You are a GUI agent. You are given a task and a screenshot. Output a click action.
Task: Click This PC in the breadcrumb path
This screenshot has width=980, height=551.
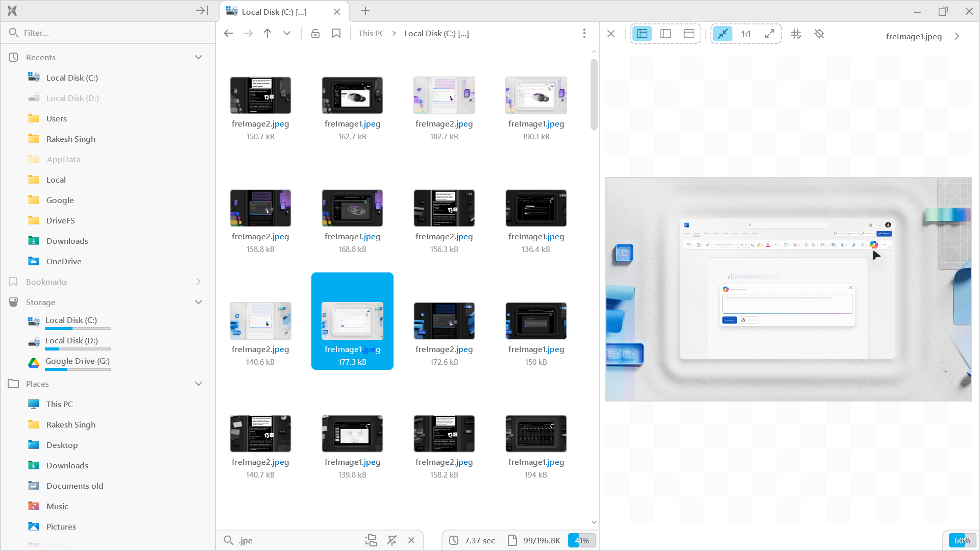[371, 33]
